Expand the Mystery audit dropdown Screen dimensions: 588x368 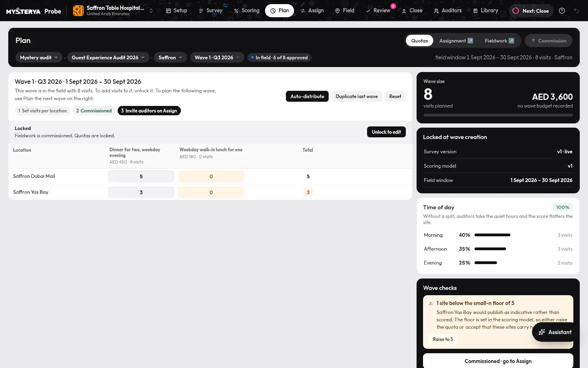pyautogui.click(x=39, y=57)
